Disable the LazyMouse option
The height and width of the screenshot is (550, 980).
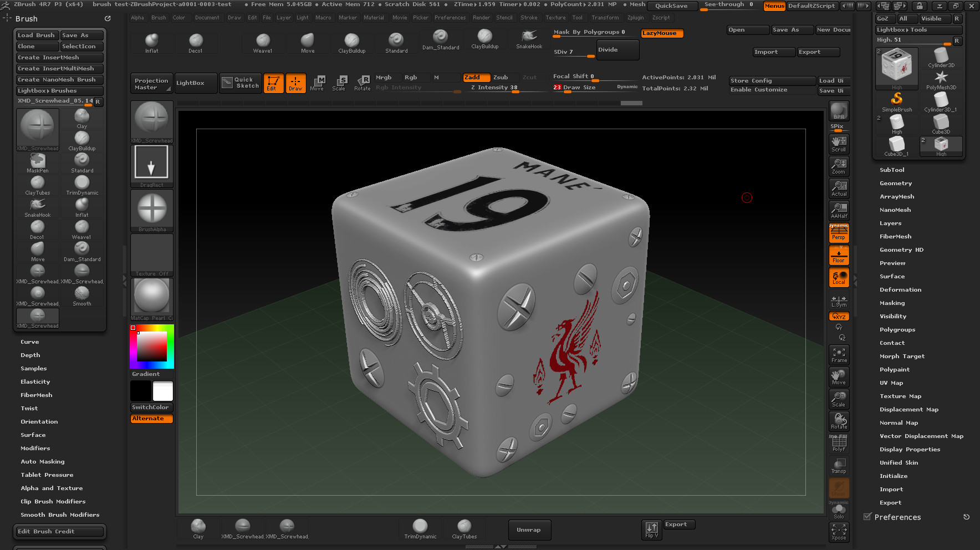(x=662, y=33)
